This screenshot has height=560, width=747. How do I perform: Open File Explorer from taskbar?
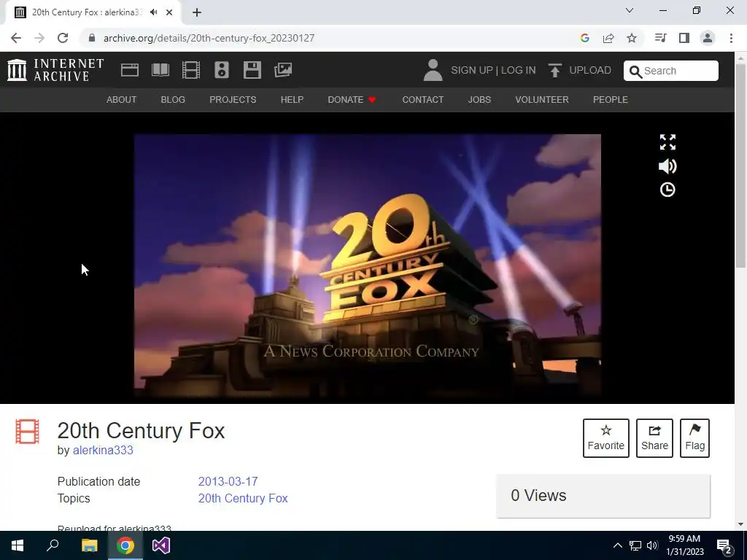[x=89, y=545]
